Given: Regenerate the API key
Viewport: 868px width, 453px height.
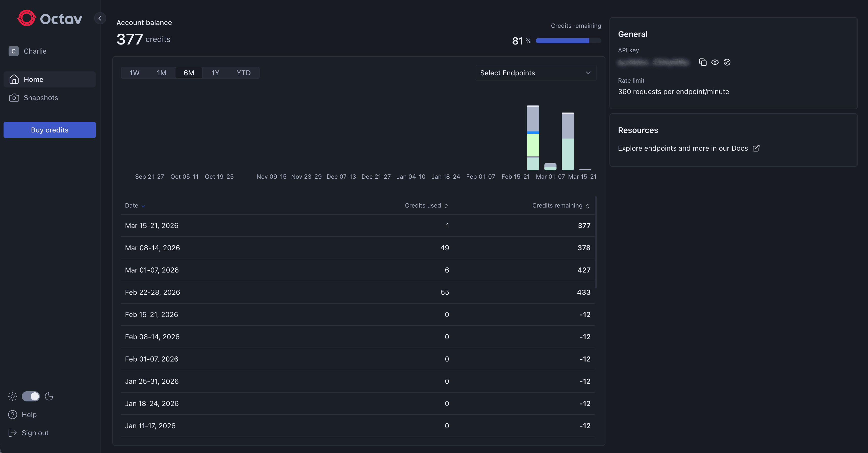Looking at the screenshot, I should pyautogui.click(x=727, y=62).
